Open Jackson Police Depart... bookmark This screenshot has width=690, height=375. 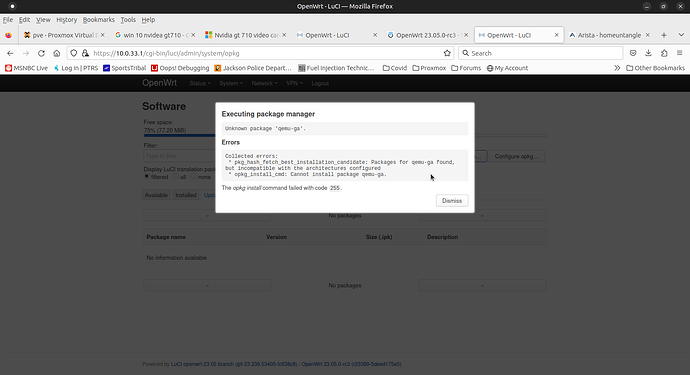pyautogui.click(x=253, y=68)
